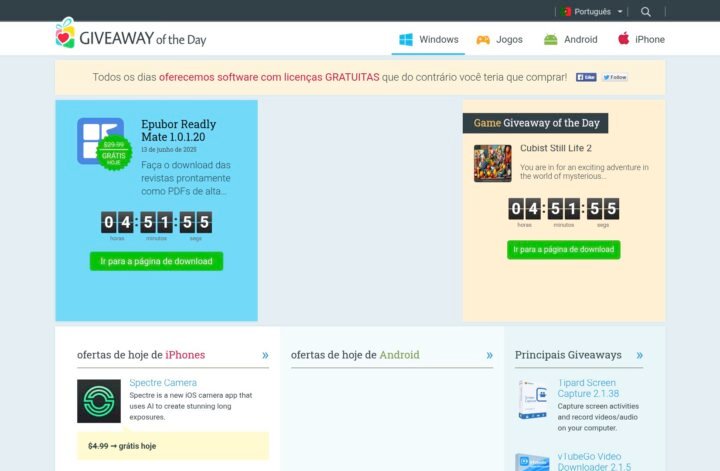720x471 pixels.
Task: Click the Epubor giveaway date text
Action: (169, 150)
